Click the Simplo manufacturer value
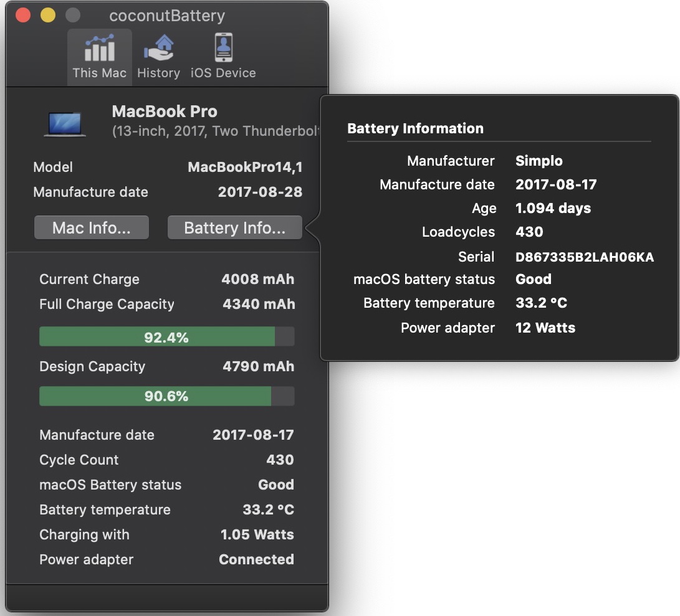 (x=539, y=161)
